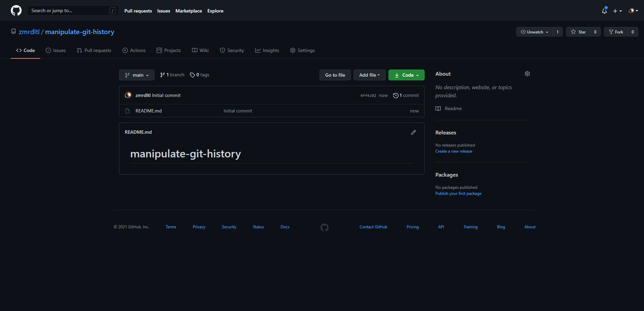This screenshot has width=644, height=311.
Task: Open Pricing footer link
Action: tap(412, 227)
